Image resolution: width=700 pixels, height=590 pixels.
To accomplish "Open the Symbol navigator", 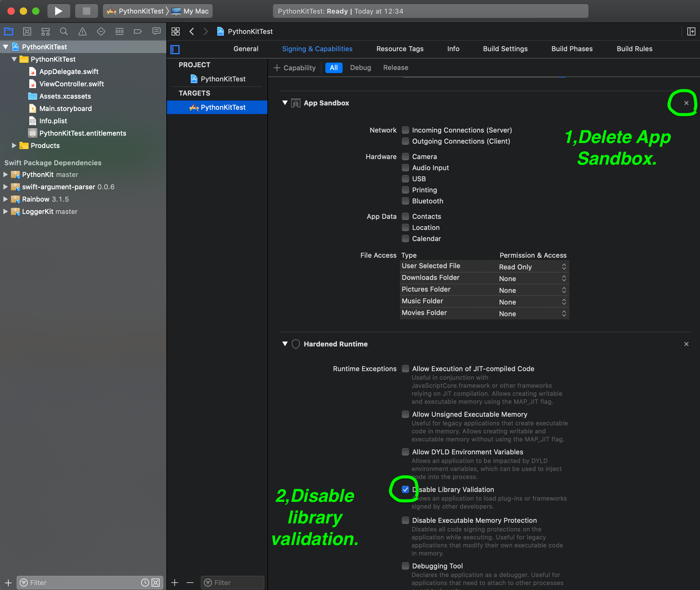I will tap(46, 31).
